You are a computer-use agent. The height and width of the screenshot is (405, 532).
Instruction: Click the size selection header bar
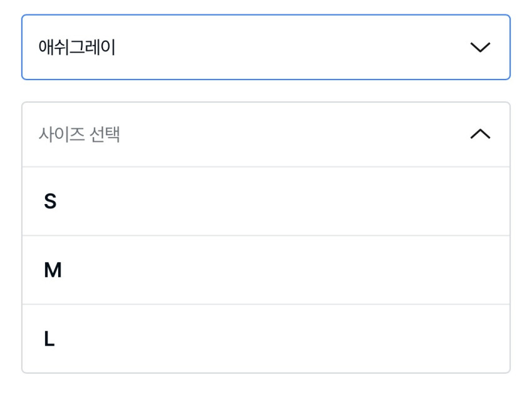266,135
